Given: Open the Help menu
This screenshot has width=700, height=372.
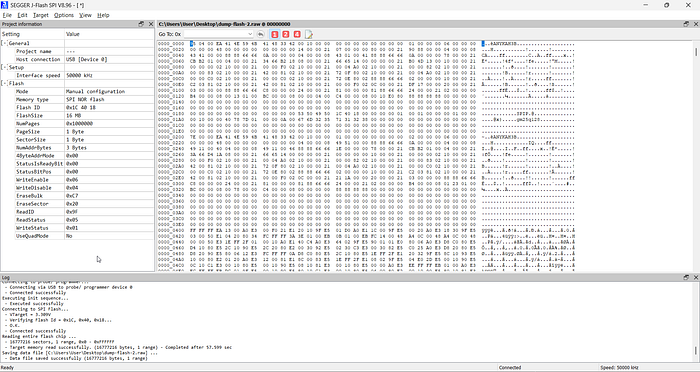Looking at the screenshot, I should [x=103, y=15].
